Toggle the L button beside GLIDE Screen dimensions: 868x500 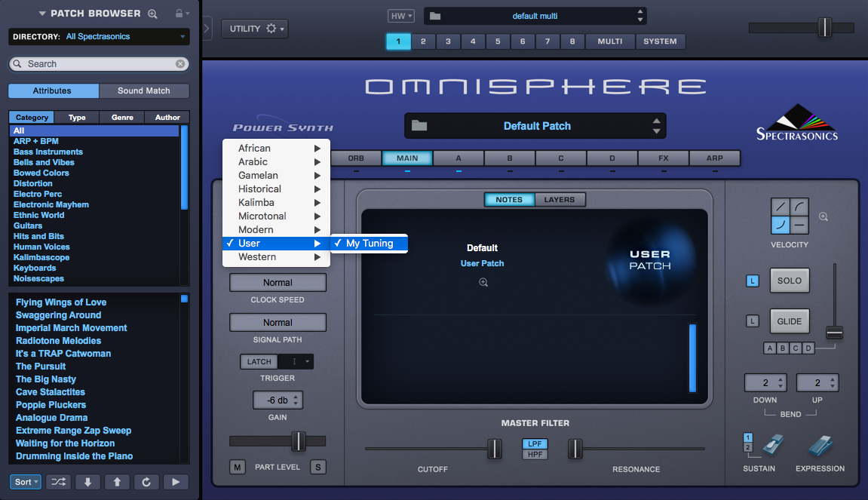coord(753,321)
